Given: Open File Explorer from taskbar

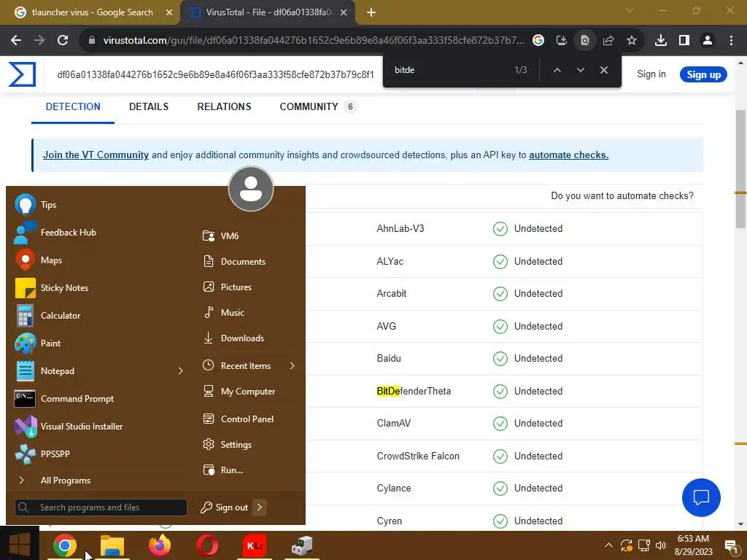Looking at the screenshot, I should (112, 545).
